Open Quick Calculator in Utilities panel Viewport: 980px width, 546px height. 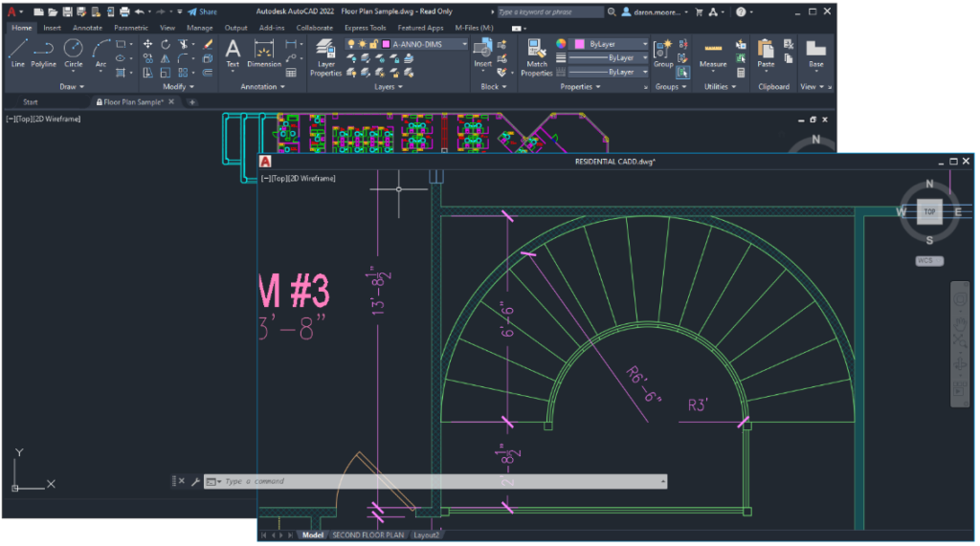[x=741, y=73]
